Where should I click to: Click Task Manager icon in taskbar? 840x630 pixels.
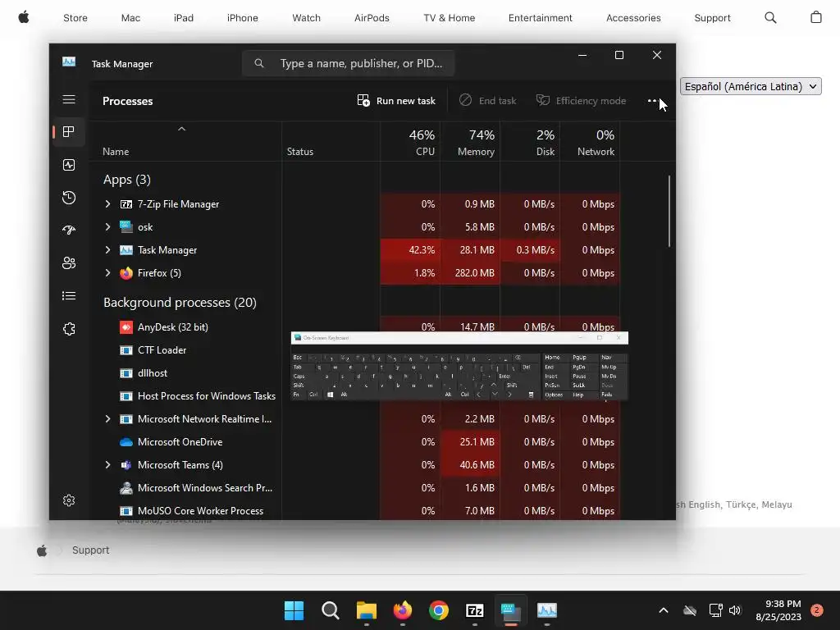click(x=547, y=610)
